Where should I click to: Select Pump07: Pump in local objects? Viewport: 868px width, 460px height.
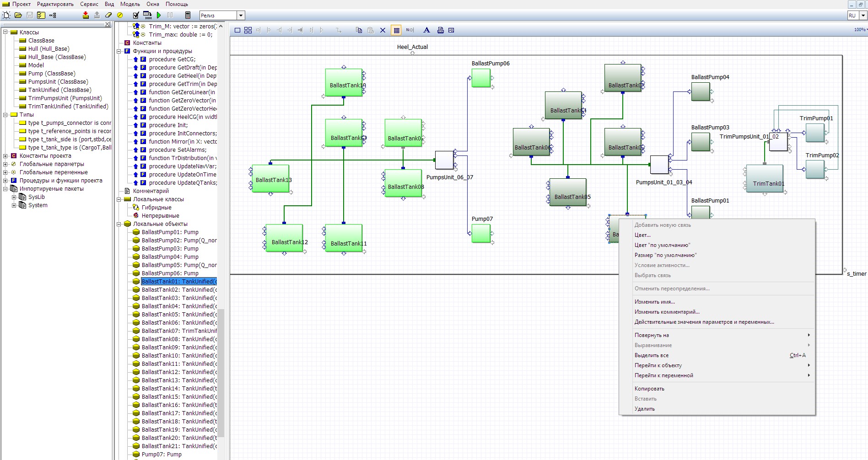pos(162,455)
